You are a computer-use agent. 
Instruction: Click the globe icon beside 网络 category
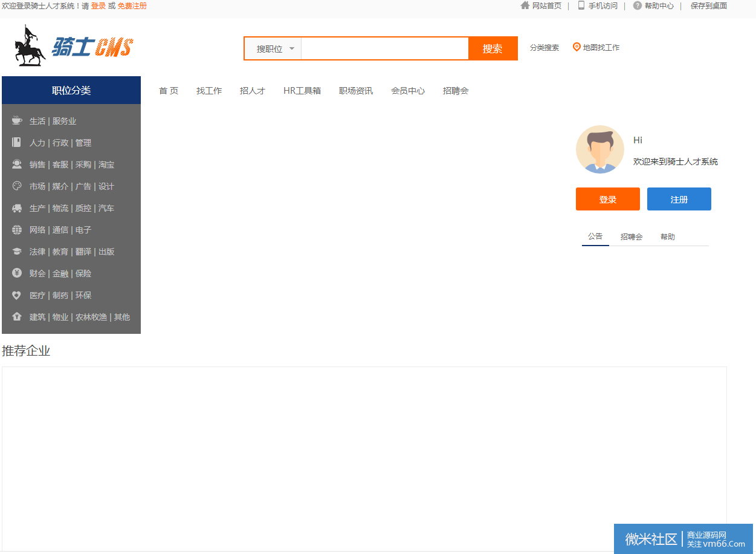coord(17,230)
